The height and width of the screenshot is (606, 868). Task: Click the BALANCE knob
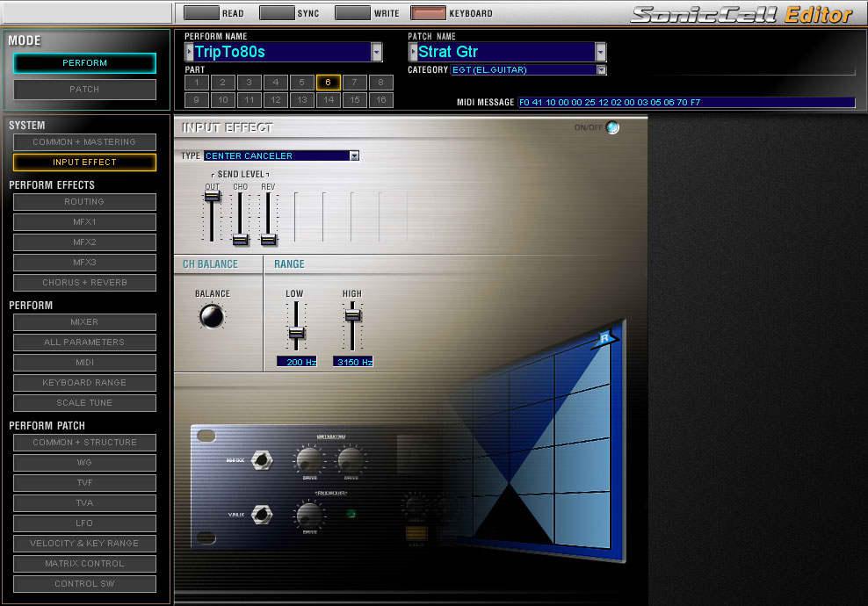click(x=212, y=316)
